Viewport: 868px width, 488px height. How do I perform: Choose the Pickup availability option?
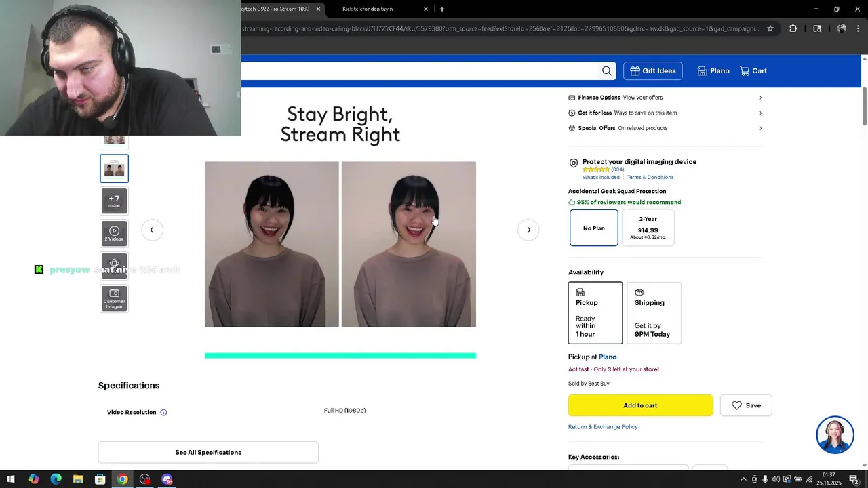[595, 313]
